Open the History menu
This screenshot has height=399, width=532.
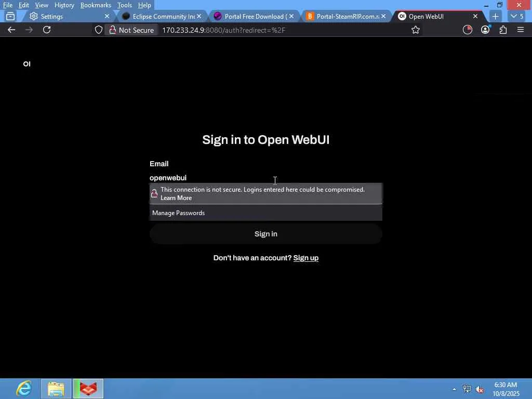pos(64,5)
